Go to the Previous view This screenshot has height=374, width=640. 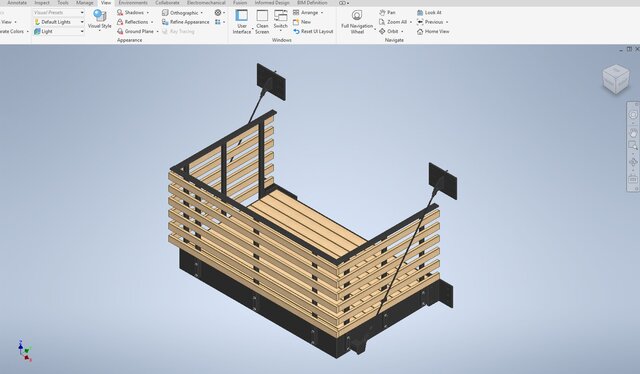coord(430,22)
